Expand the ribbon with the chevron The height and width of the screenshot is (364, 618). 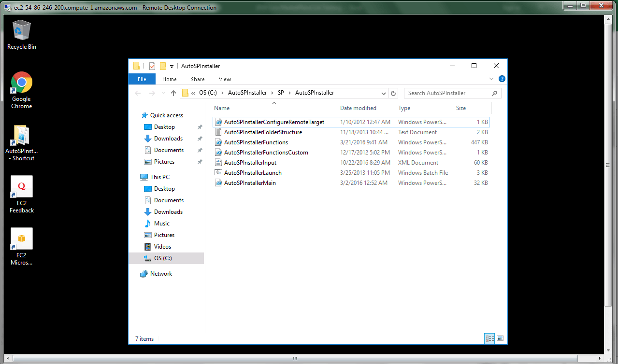tap(491, 79)
